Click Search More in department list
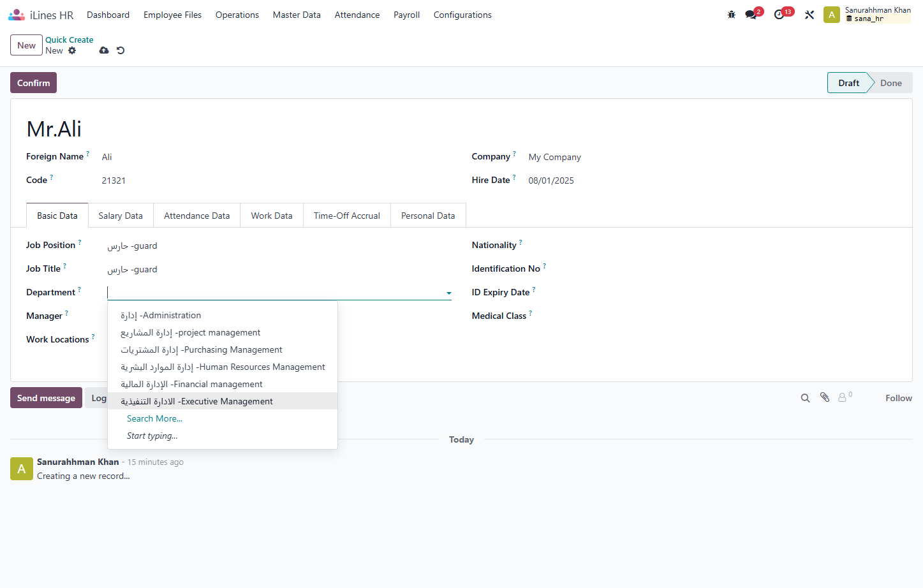Image resolution: width=923 pixels, height=588 pixels. (x=154, y=418)
